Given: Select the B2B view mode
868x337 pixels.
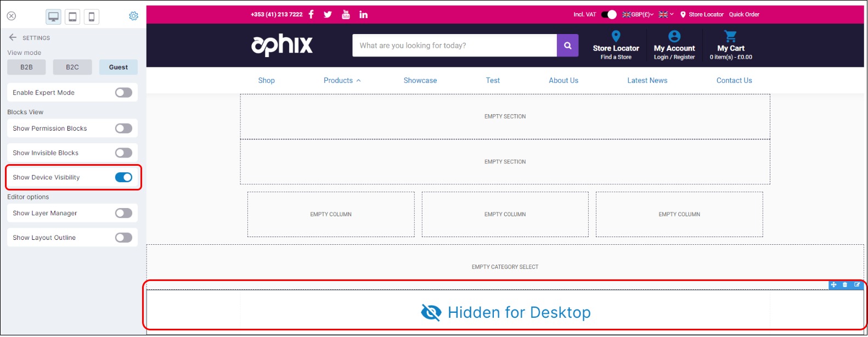Looking at the screenshot, I should pos(26,67).
